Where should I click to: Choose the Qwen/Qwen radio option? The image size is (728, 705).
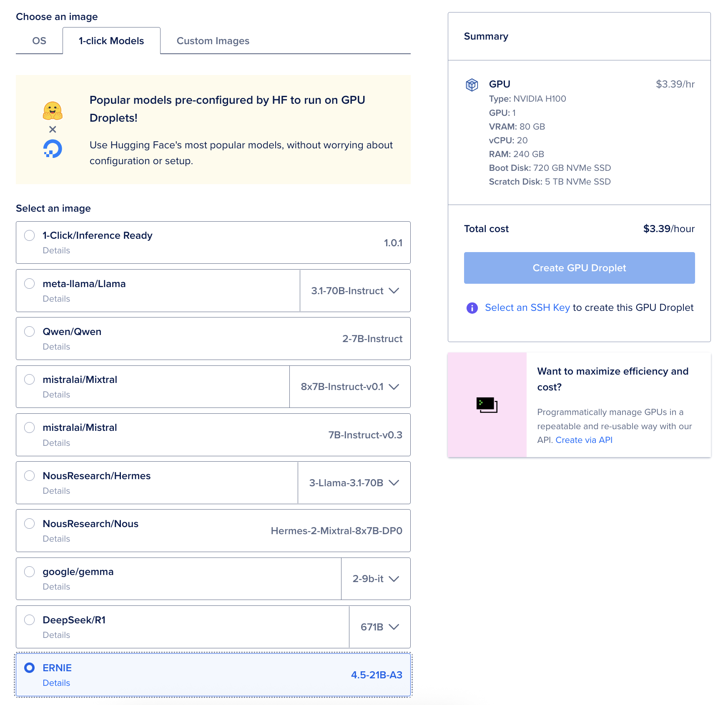(x=30, y=332)
